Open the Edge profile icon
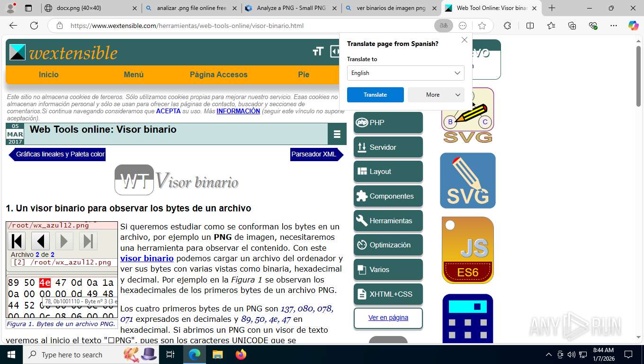 pyautogui.click(x=10, y=8)
